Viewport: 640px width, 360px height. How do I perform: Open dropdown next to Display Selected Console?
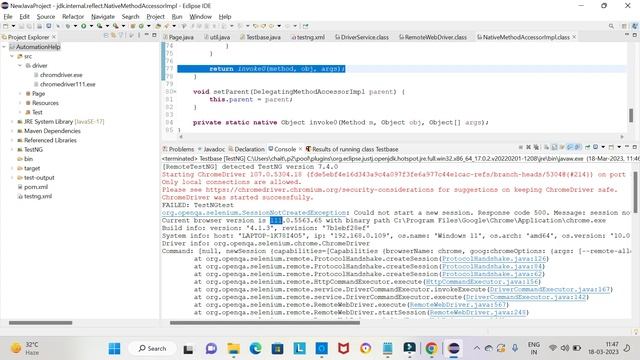603,147
